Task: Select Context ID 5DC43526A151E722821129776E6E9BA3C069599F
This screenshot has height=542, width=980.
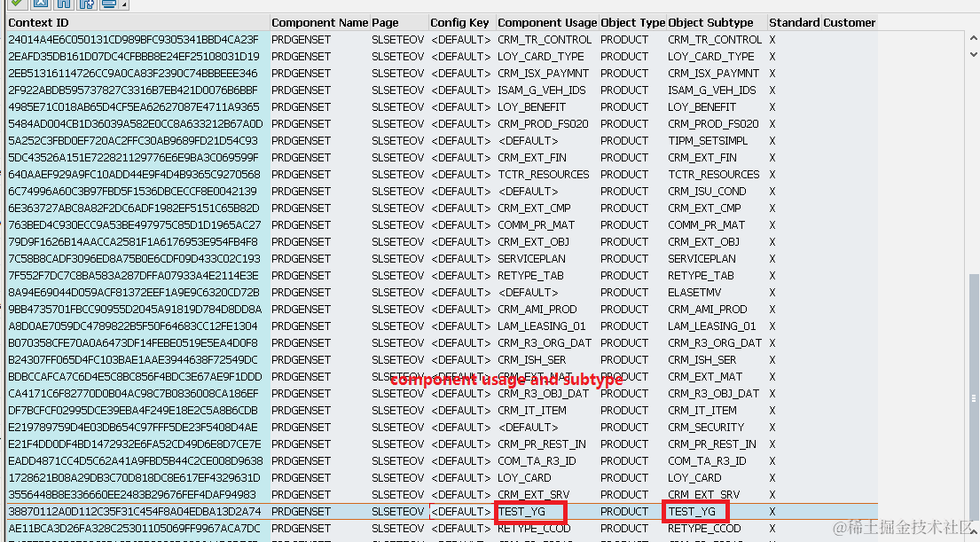Action: pyautogui.click(x=133, y=158)
